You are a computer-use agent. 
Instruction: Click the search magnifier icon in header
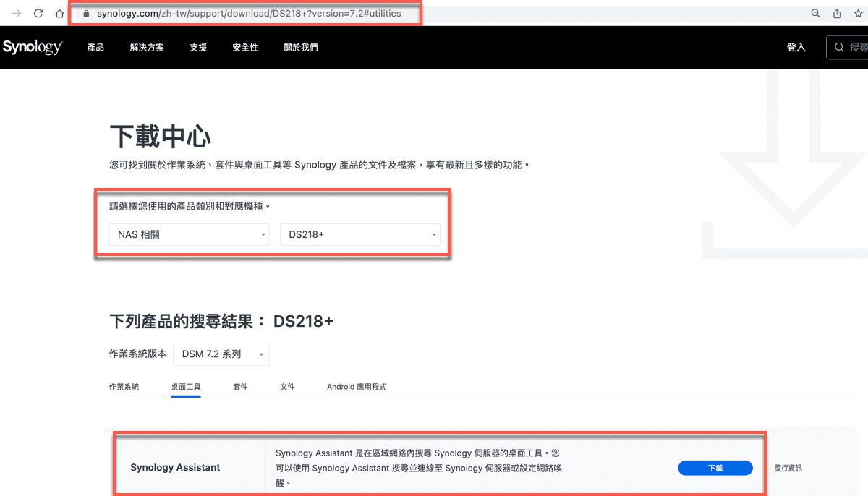point(839,47)
